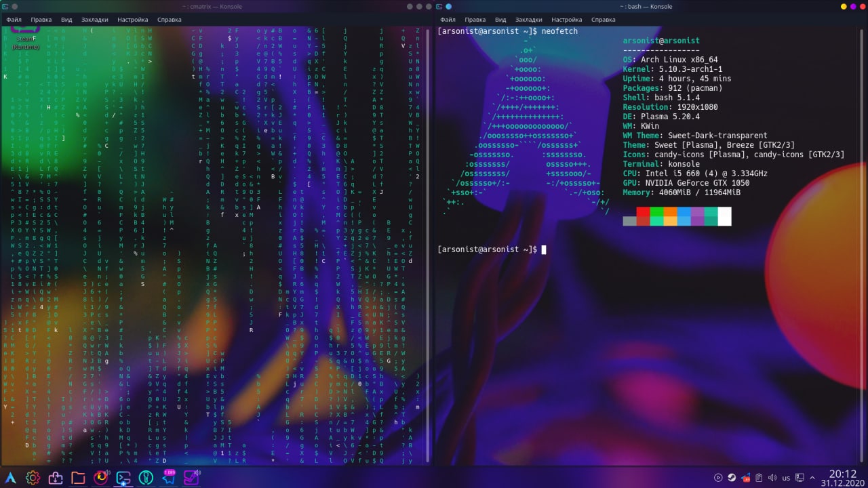Open clipboard history in system tray
Image resolution: width=868 pixels, height=488 pixels.
(759, 478)
